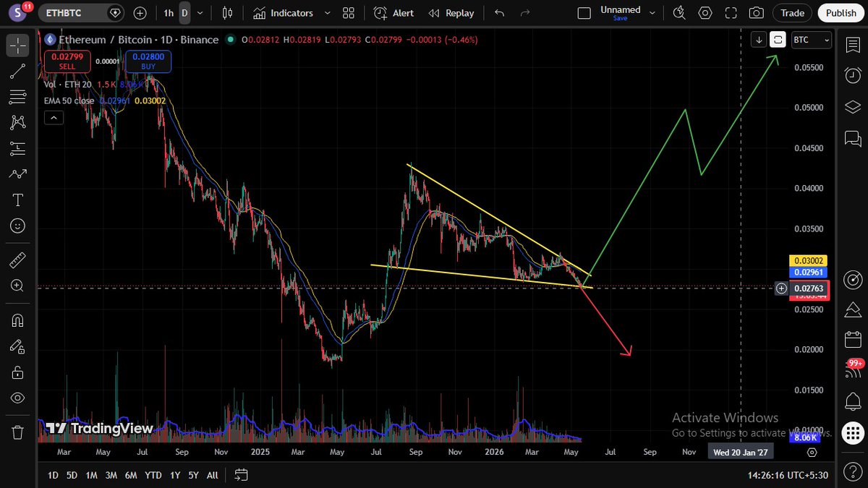868x488 pixels.
Task: Set date range to All
Action: (212, 475)
